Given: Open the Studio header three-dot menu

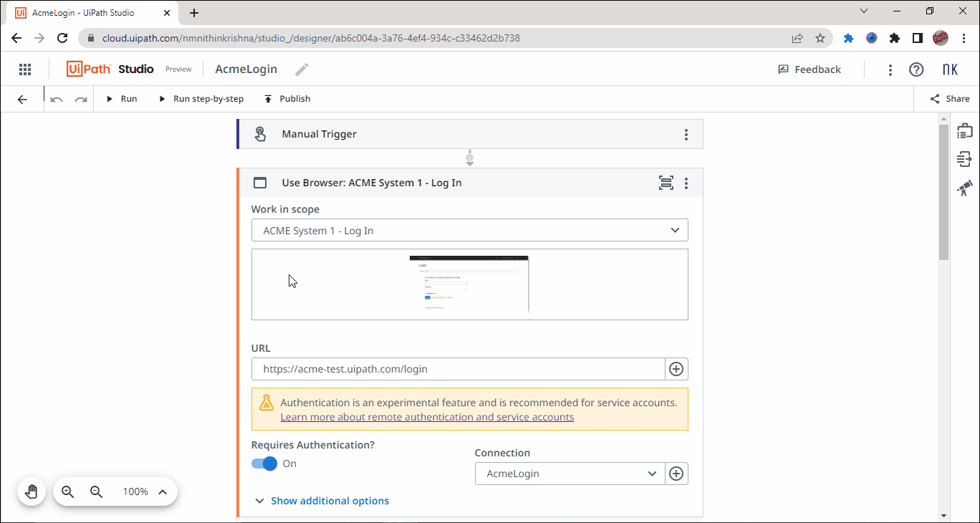Looking at the screenshot, I should click(x=890, y=69).
